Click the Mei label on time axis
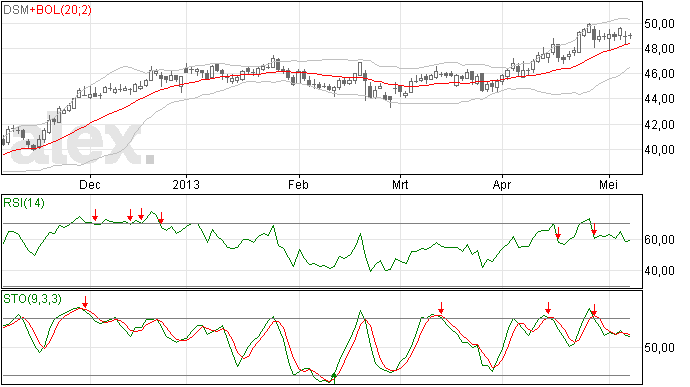690x387 pixels. tap(609, 184)
